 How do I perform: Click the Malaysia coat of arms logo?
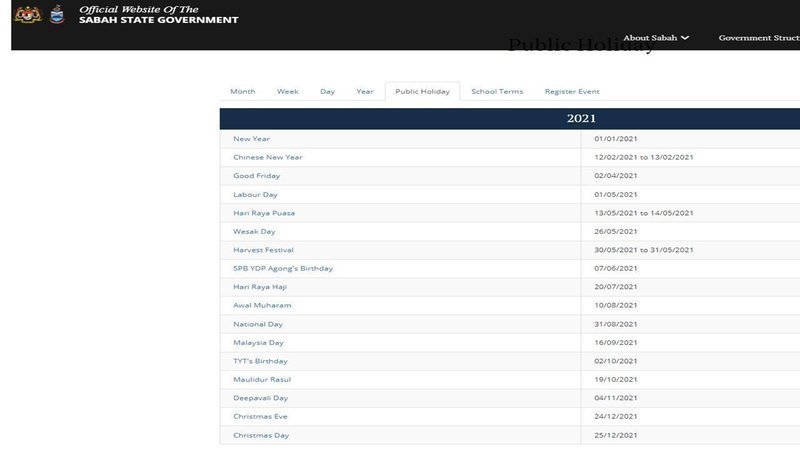(27, 15)
